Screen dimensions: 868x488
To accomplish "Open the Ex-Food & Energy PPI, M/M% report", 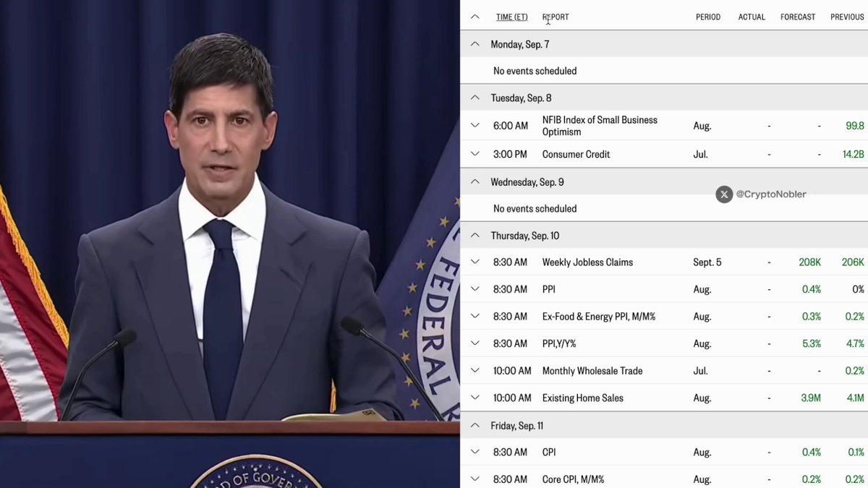I will (599, 317).
